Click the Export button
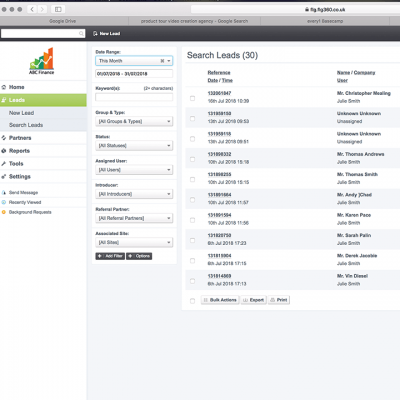 (x=254, y=300)
